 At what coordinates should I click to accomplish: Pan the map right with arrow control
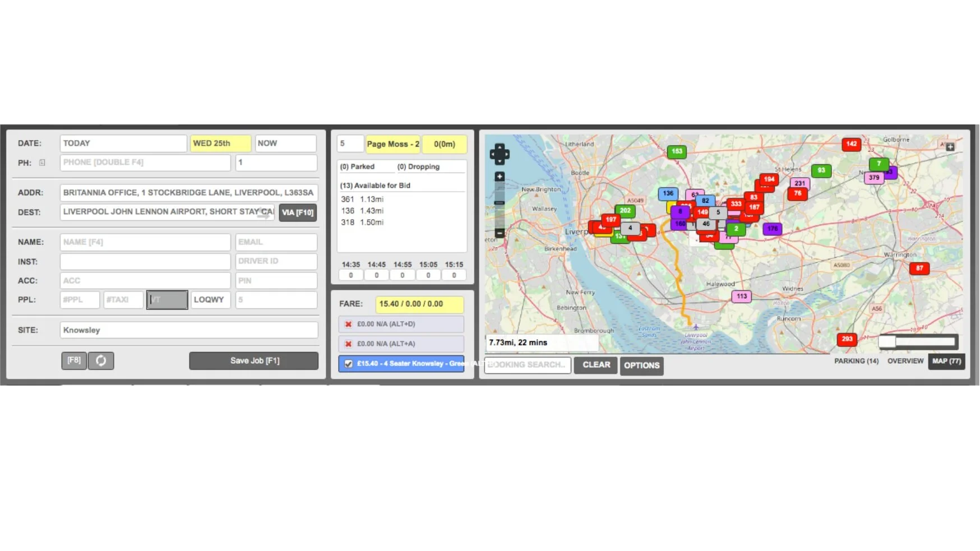coord(506,154)
